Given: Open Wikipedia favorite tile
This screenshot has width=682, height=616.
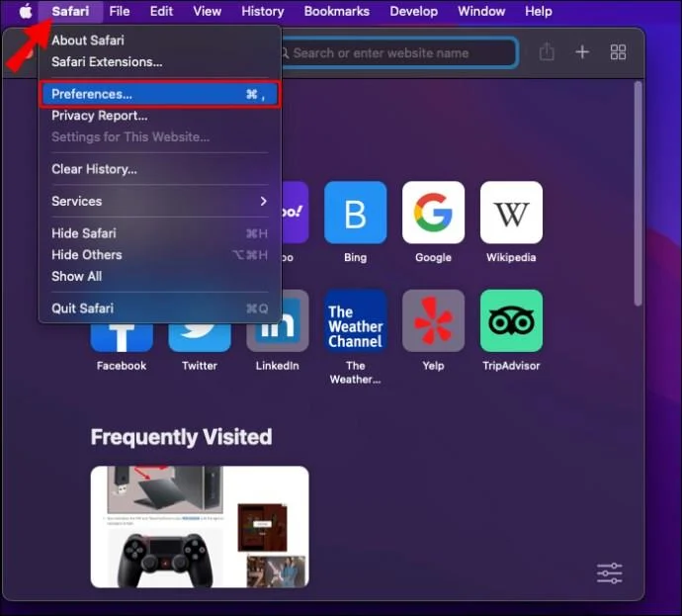Looking at the screenshot, I should click(x=511, y=213).
